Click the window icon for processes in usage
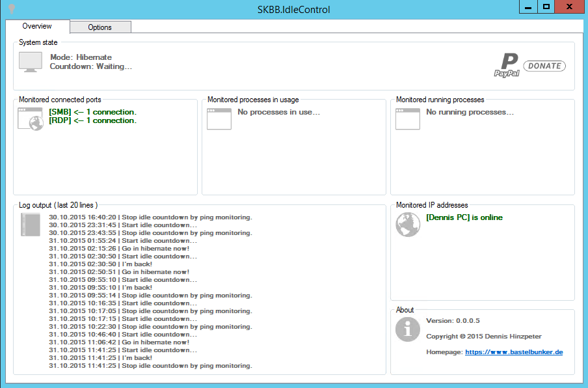The image size is (588, 388). click(219, 119)
